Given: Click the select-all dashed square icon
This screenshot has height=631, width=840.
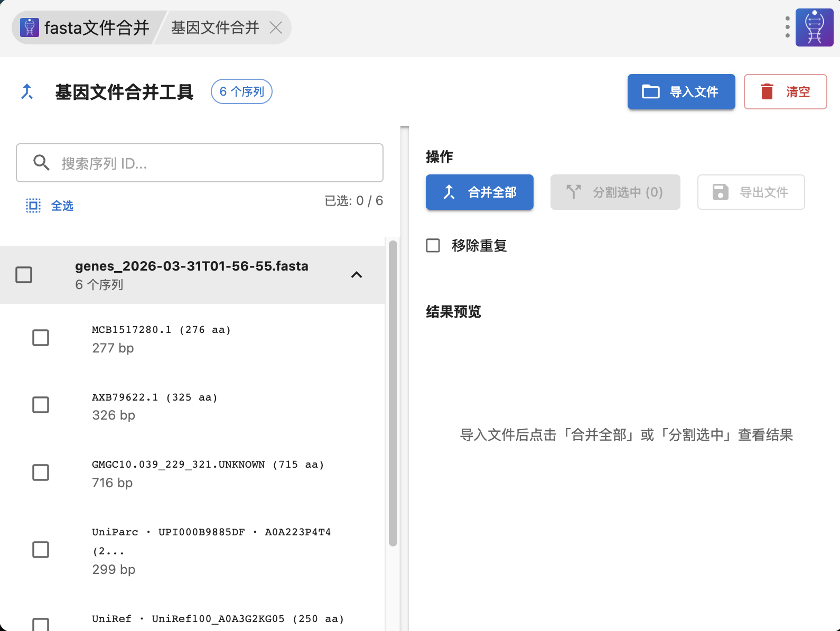Looking at the screenshot, I should 33,206.
